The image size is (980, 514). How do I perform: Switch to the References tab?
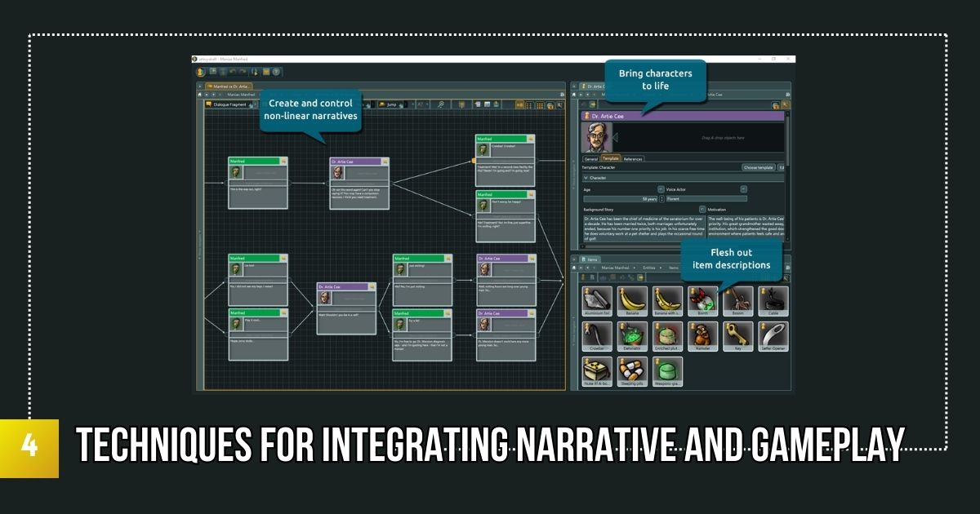tap(633, 158)
